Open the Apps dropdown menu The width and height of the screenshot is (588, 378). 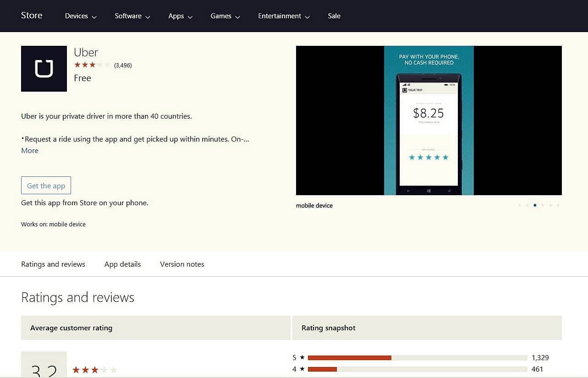[x=181, y=16]
